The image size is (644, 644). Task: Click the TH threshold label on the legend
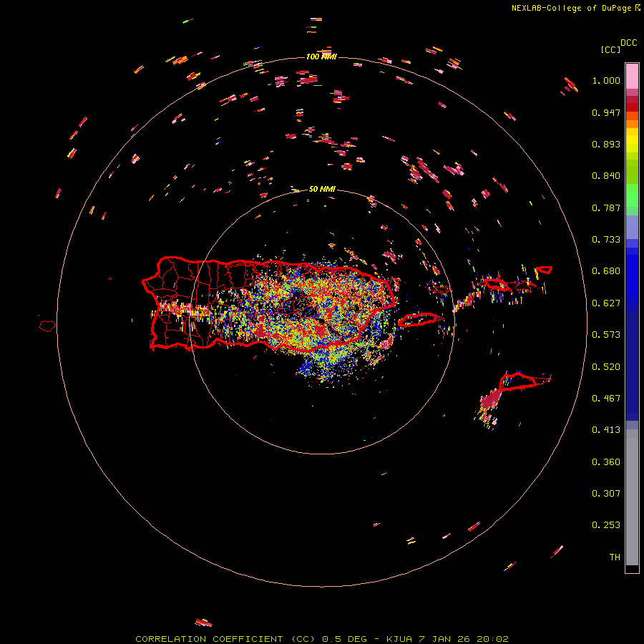pos(615,557)
